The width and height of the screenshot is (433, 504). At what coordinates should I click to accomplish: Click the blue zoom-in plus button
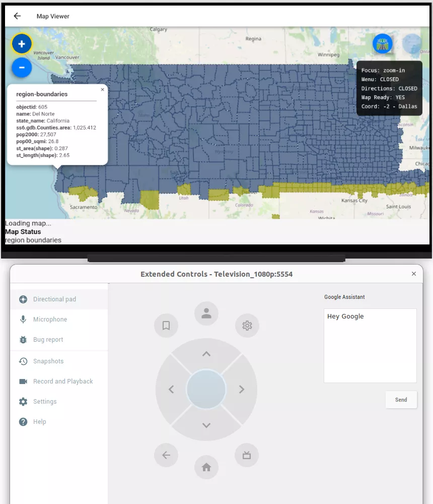[x=22, y=44]
